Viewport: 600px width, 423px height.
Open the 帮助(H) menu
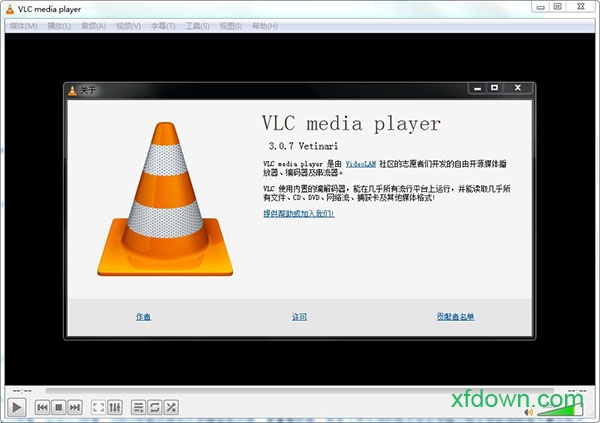click(x=265, y=26)
